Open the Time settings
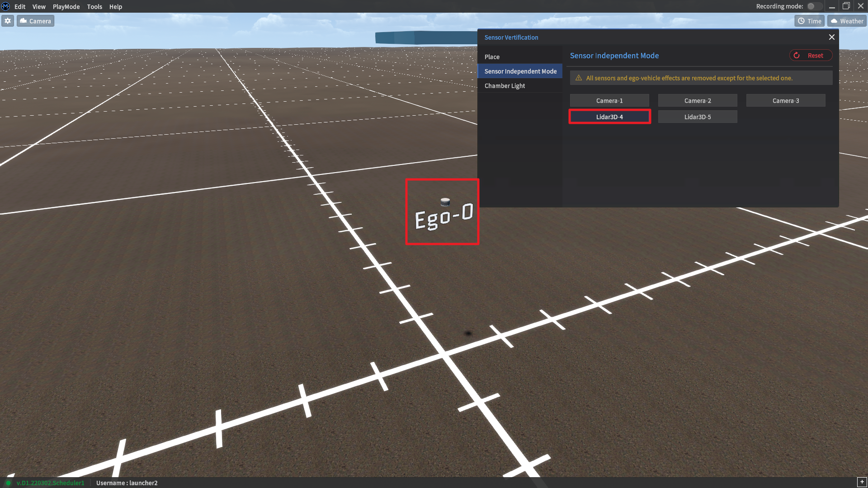This screenshot has width=868, height=488. [x=809, y=21]
